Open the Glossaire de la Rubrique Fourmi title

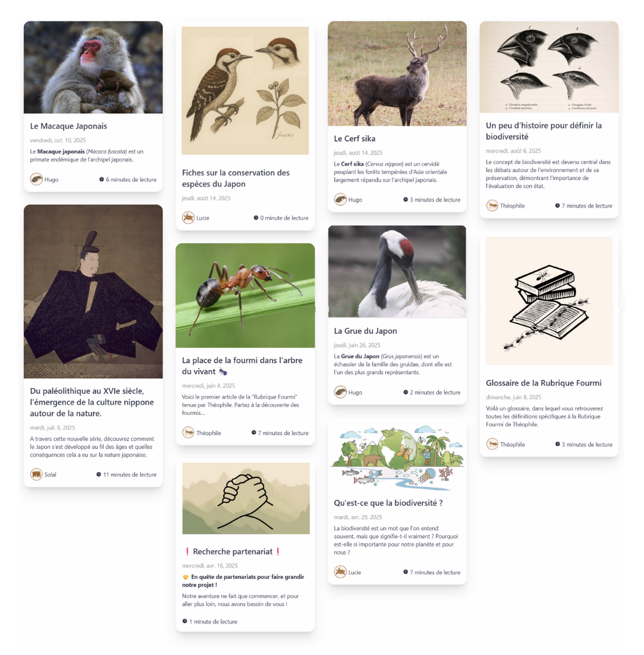click(544, 383)
